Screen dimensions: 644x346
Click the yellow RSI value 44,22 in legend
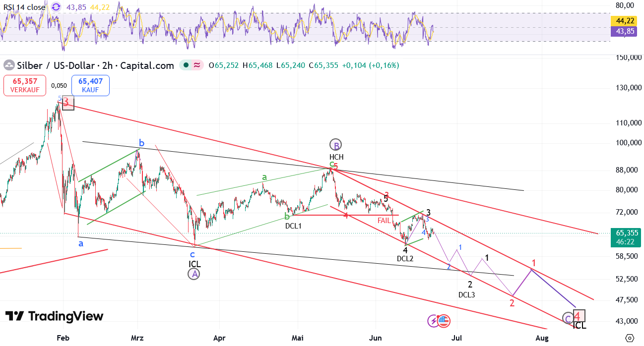[99, 7]
